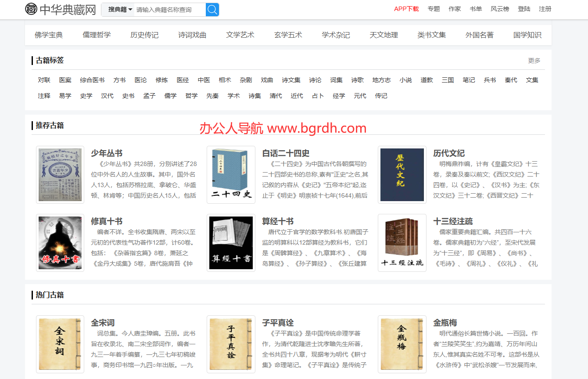Open the 风云榜 ranking page
588x379 pixels.
(500, 8)
